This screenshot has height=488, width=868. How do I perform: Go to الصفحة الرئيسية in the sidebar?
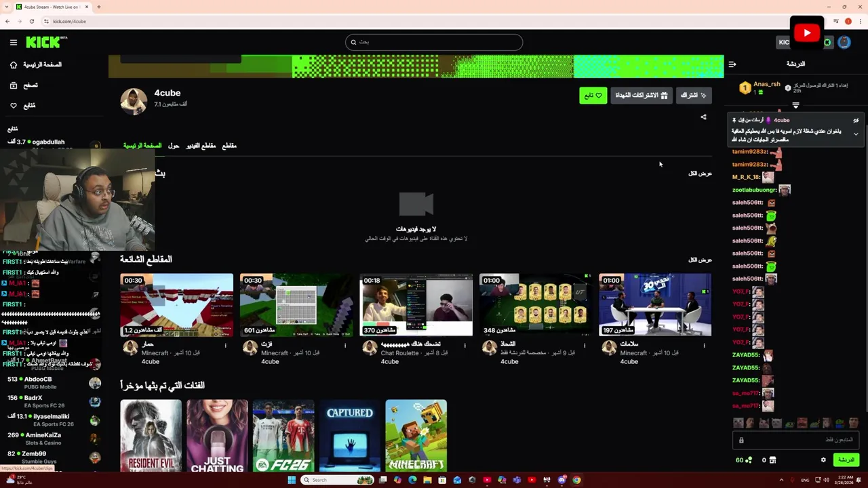click(37, 65)
